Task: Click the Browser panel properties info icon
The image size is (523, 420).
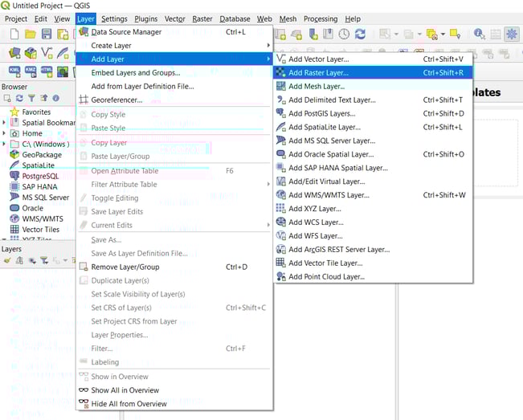Action: 55,98
